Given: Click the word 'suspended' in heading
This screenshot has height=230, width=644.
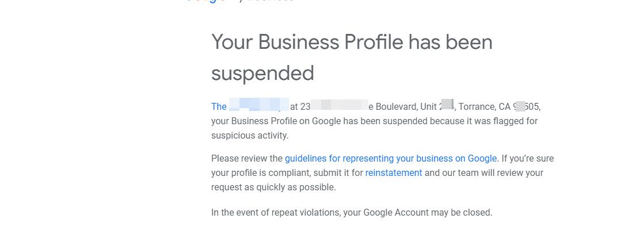Looking at the screenshot, I should (x=262, y=73).
